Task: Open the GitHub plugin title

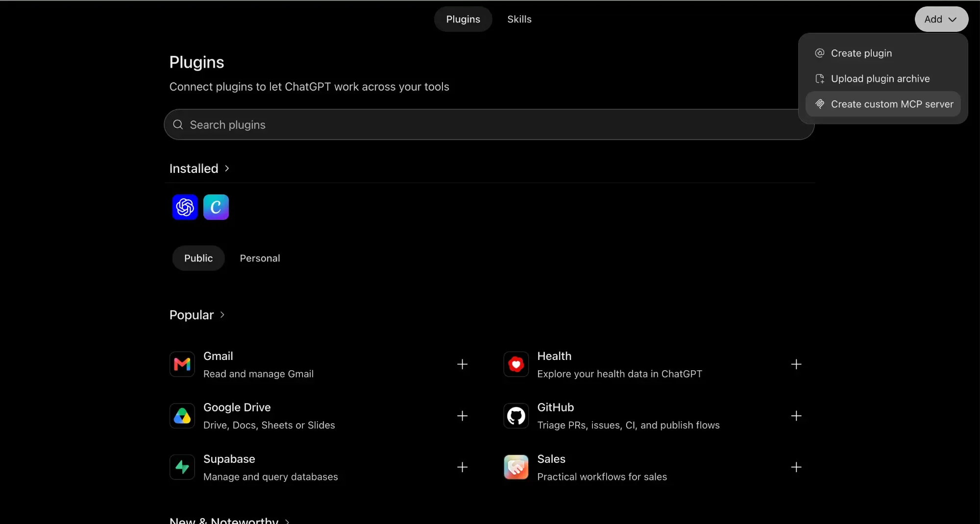Action: click(x=556, y=407)
